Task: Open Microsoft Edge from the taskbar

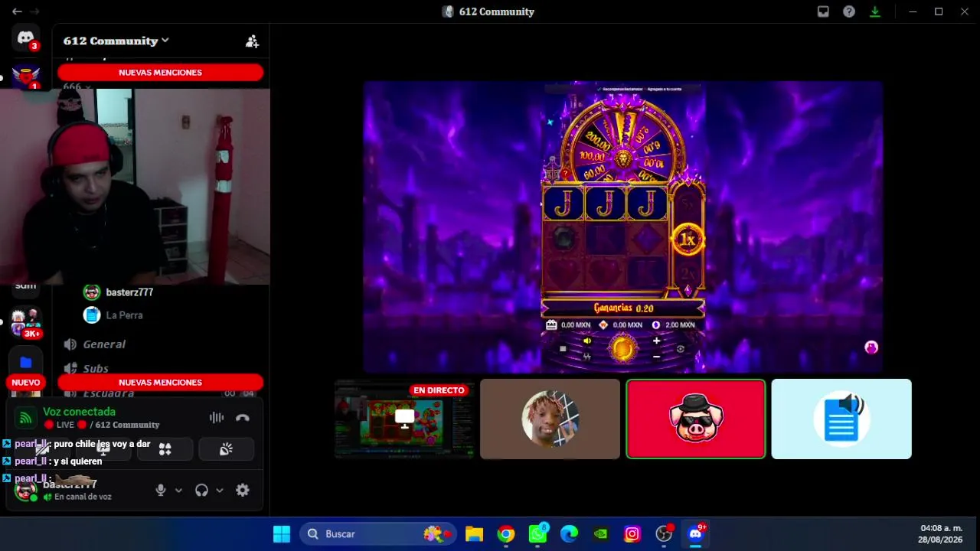Action: coord(569,534)
